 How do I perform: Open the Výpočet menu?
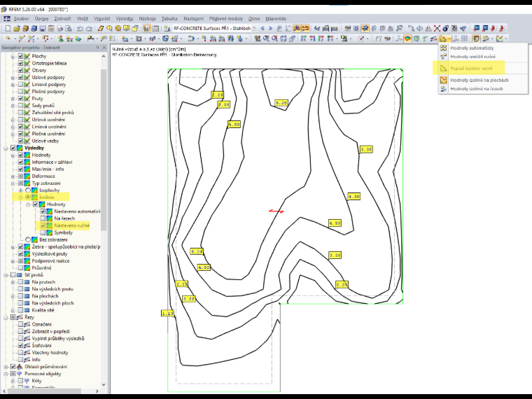(x=101, y=19)
